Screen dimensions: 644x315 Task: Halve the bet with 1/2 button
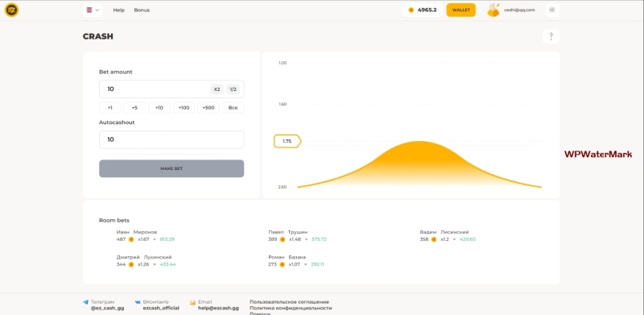(233, 89)
